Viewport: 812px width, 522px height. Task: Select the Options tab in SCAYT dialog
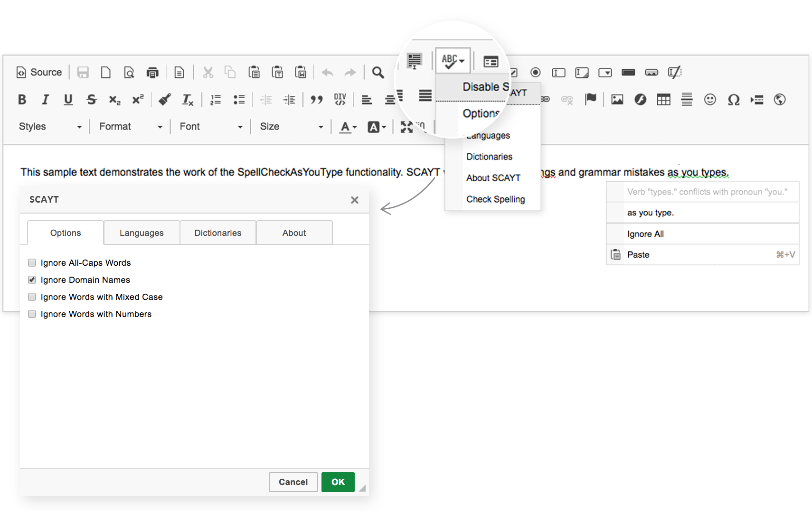[66, 233]
